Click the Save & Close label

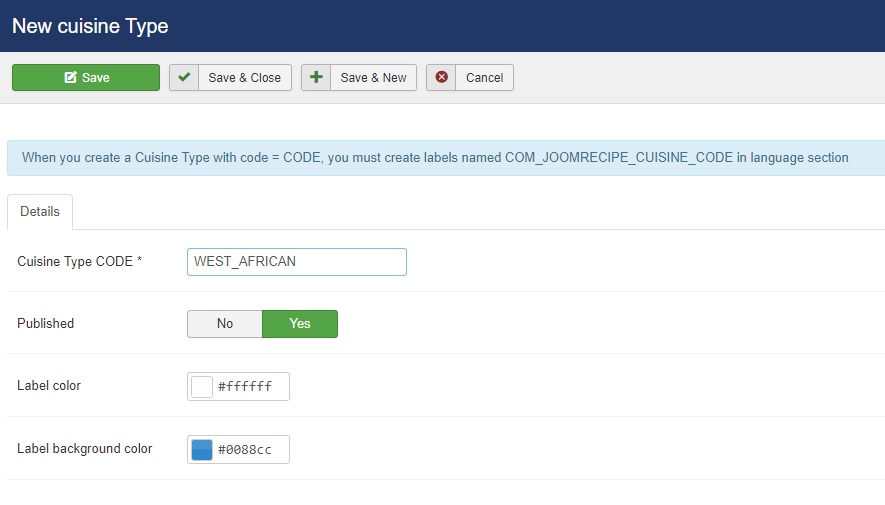244,78
